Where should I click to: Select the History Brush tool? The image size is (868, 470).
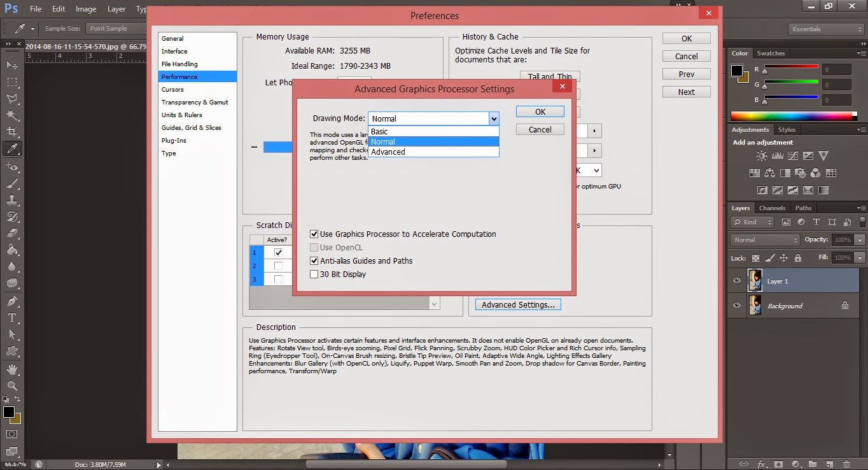(x=12, y=217)
